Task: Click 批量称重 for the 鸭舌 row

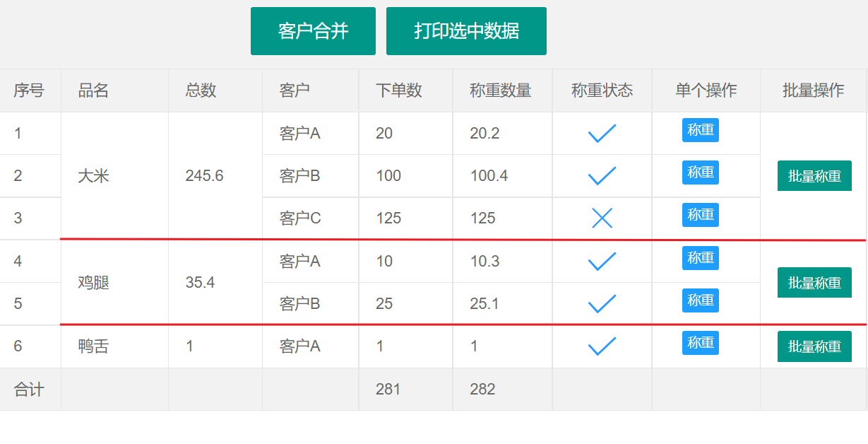Action: click(814, 346)
